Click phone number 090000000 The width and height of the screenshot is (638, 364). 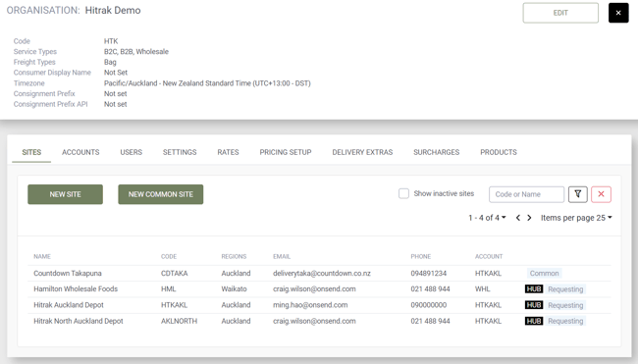pos(429,305)
